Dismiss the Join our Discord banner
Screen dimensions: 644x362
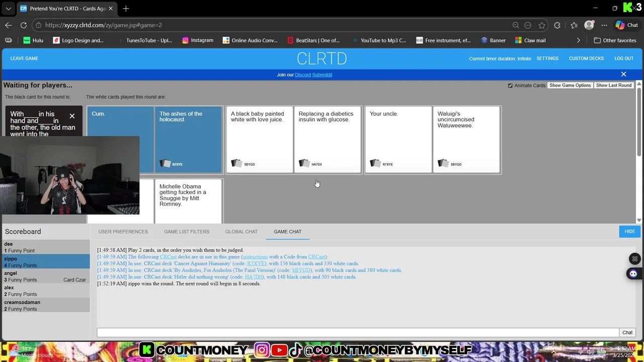623,74
